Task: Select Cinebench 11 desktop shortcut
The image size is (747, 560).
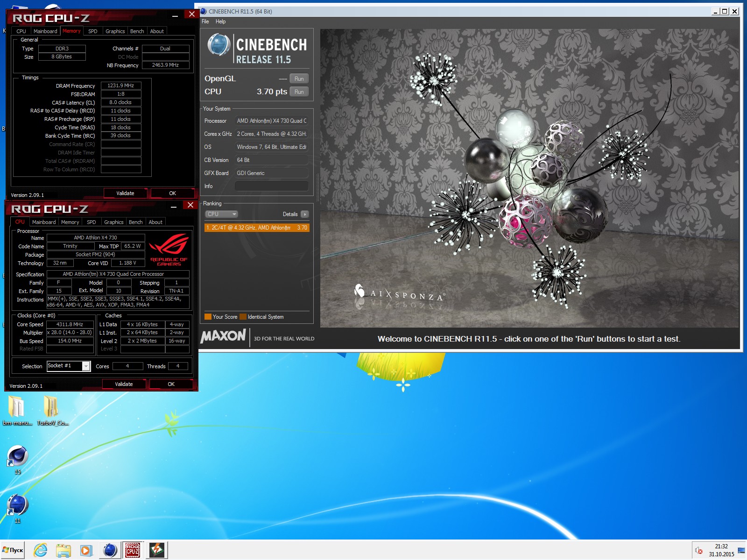Action: pos(17,509)
